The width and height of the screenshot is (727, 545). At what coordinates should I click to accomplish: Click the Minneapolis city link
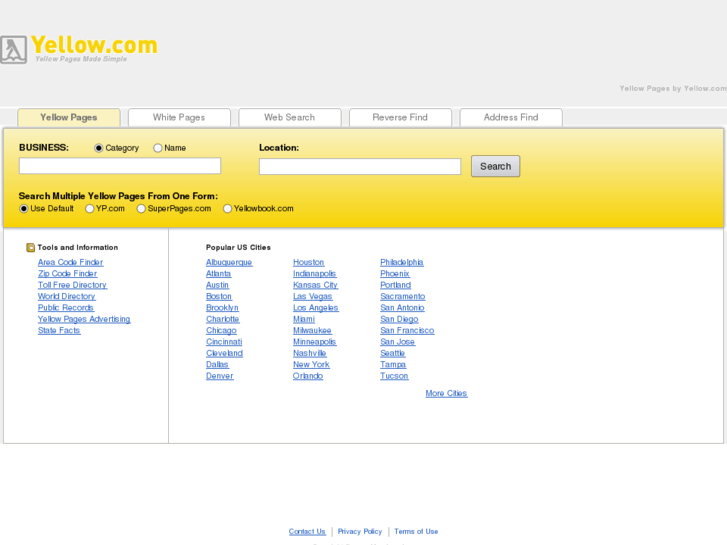(x=315, y=342)
